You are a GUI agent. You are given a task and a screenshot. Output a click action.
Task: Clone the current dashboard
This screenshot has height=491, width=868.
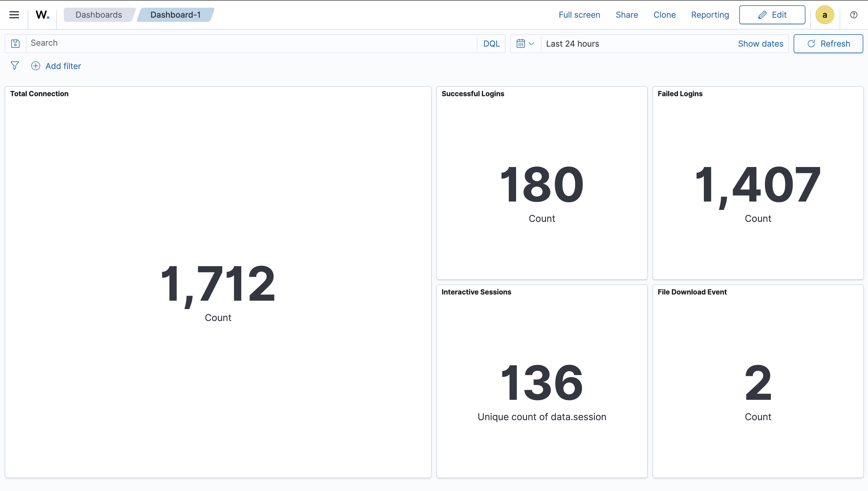664,14
